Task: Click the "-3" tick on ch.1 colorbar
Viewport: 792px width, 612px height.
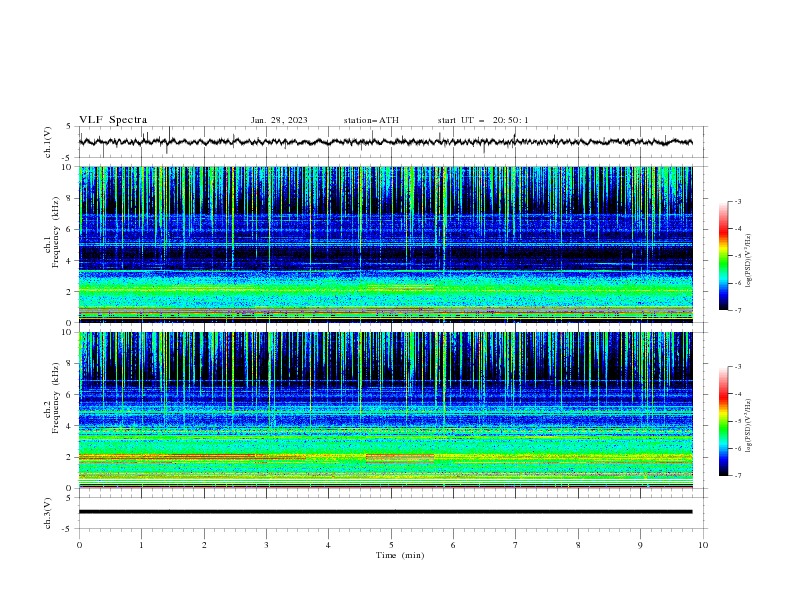Action: tap(737, 201)
